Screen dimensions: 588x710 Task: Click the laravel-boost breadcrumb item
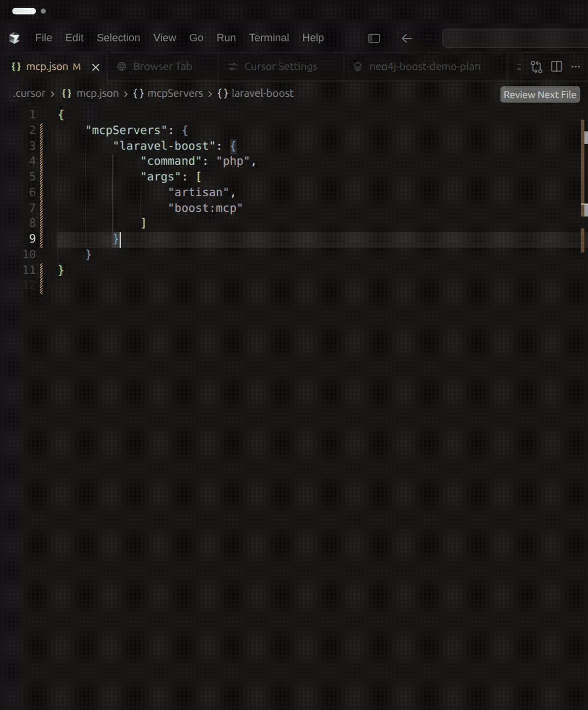pyautogui.click(x=263, y=93)
